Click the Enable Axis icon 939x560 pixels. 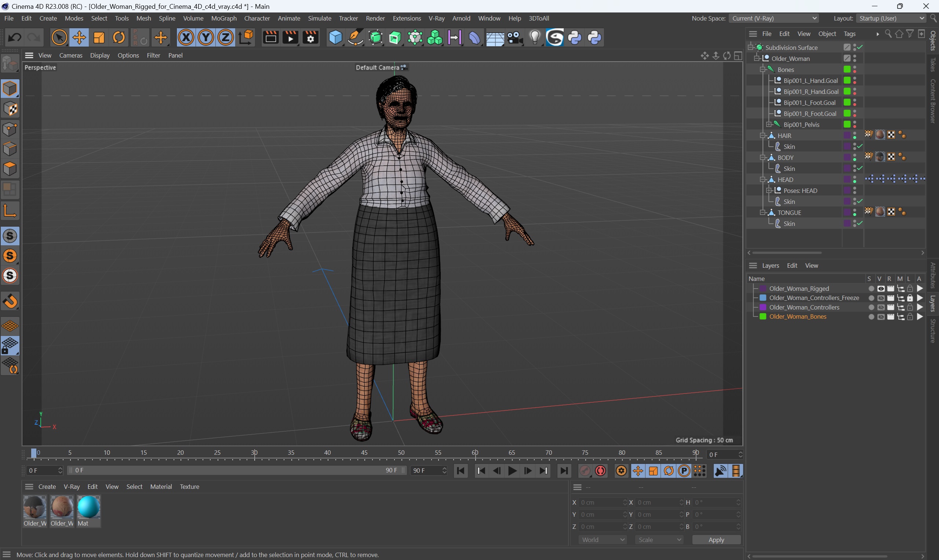(x=10, y=211)
